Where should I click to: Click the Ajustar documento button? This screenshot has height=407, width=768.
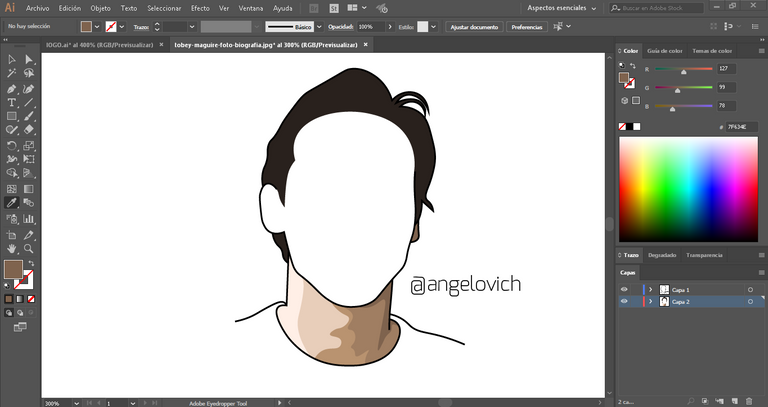pyautogui.click(x=472, y=27)
